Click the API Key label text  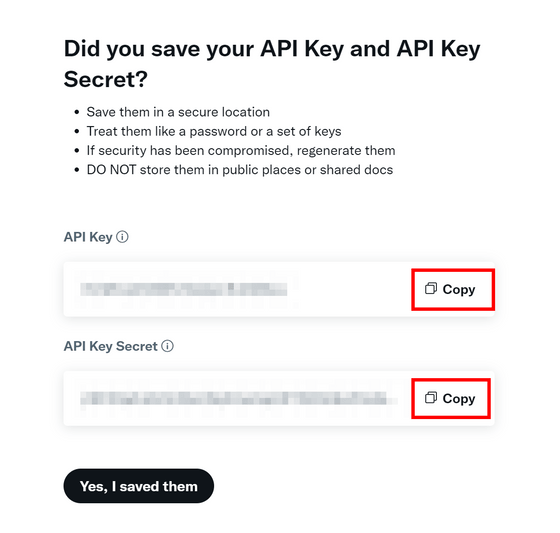coord(88,237)
